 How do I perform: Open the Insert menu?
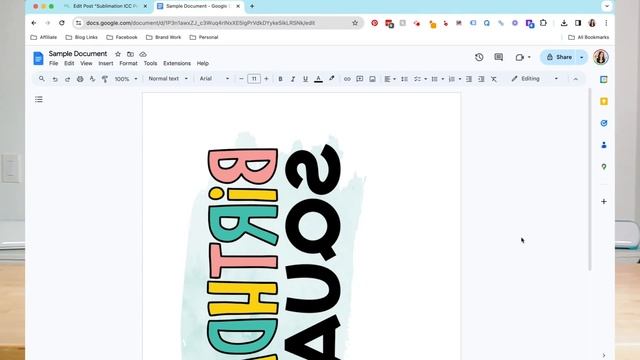click(x=106, y=64)
